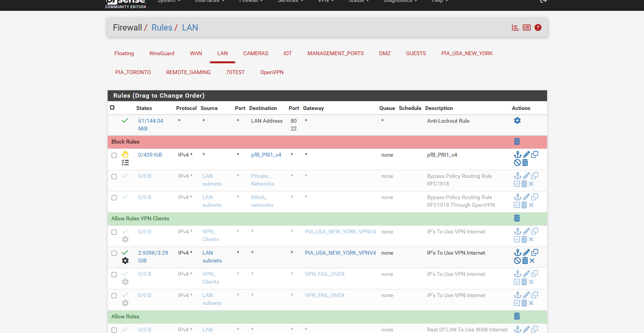Delete VPN_Clients PIA_USA_NEW_YORK_VPNV4 rule
Image resolution: width=644 pixels, height=333 pixels.
coord(524,240)
